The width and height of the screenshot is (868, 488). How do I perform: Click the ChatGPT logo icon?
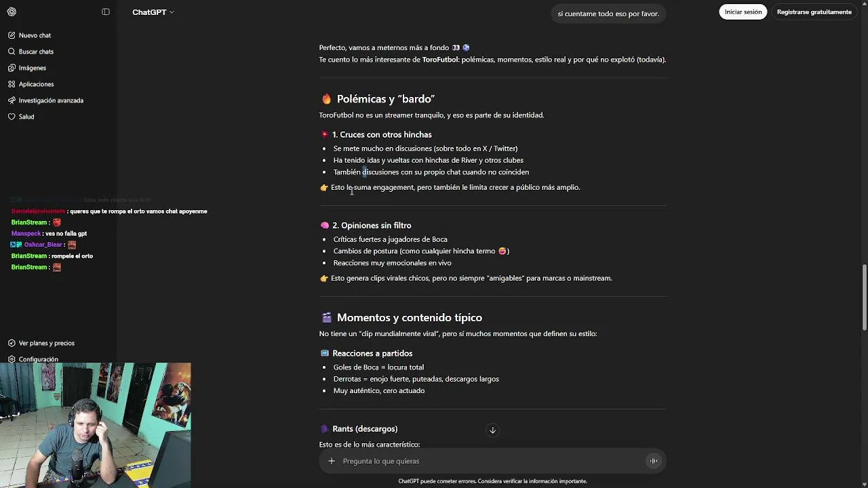point(12,12)
